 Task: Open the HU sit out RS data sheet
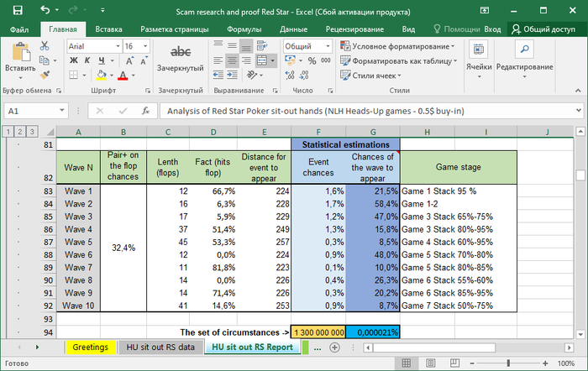160,347
